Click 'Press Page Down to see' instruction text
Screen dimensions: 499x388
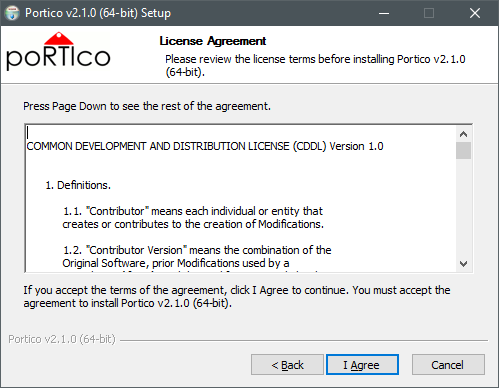(x=147, y=106)
